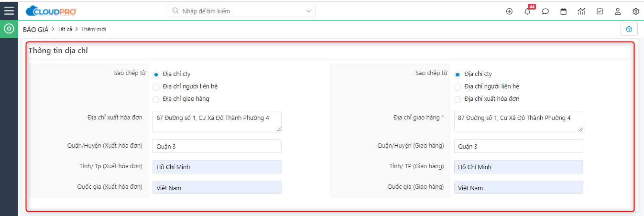Click the green module target icon

[9, 29]
